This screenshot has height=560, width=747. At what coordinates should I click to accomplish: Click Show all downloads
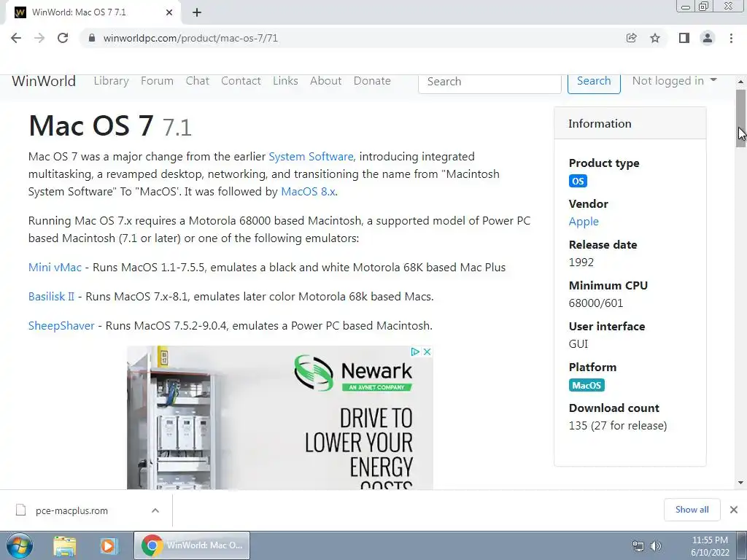(692, 510)
